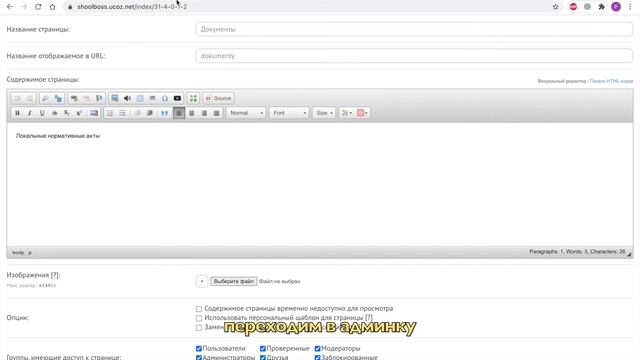Click the Undo icon in editor toolbar
This screenshot has height=360, width=640.
(x=17, y=98)
